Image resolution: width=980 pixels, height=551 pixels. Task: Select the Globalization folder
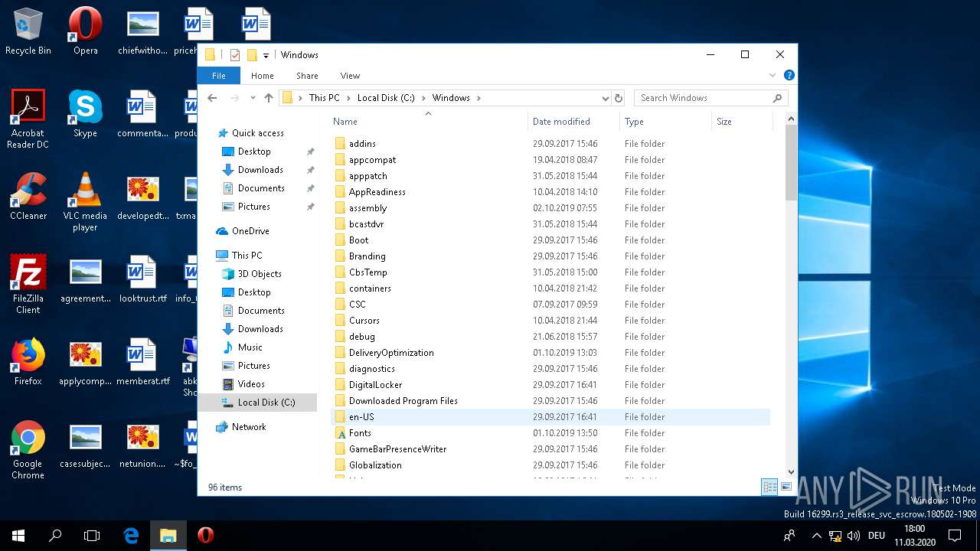pos(550,465)
